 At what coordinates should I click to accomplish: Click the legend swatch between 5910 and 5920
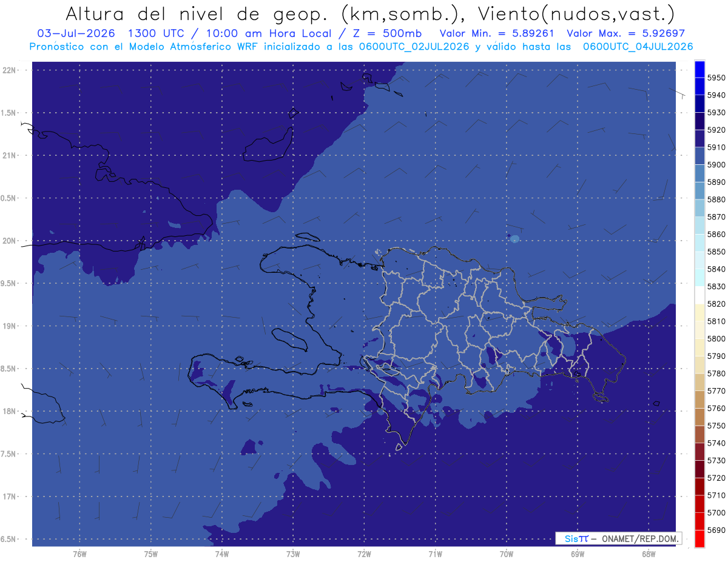point(699,139)
